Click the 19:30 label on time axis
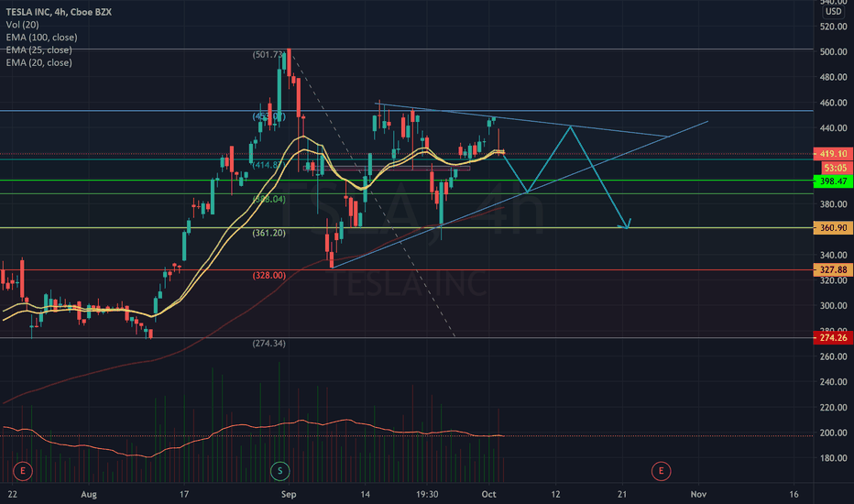The width and height of the screenshot is (854, 504). pos(427,494)
